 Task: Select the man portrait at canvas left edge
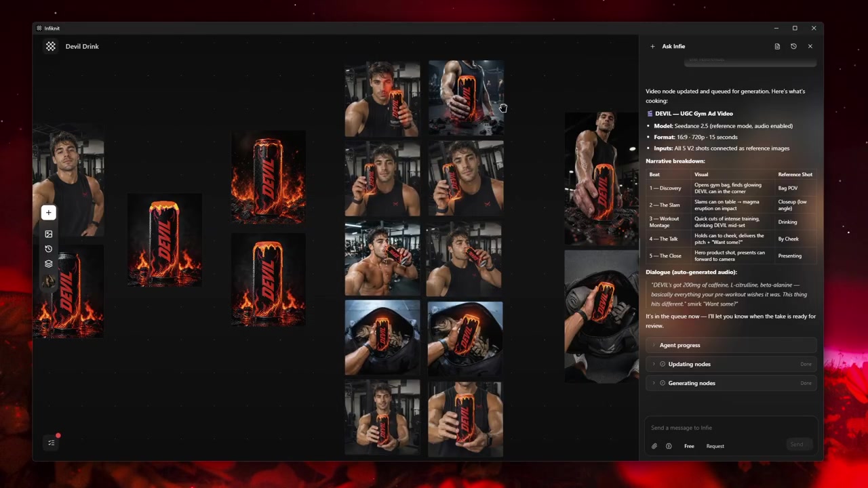[x=68, y=180]
